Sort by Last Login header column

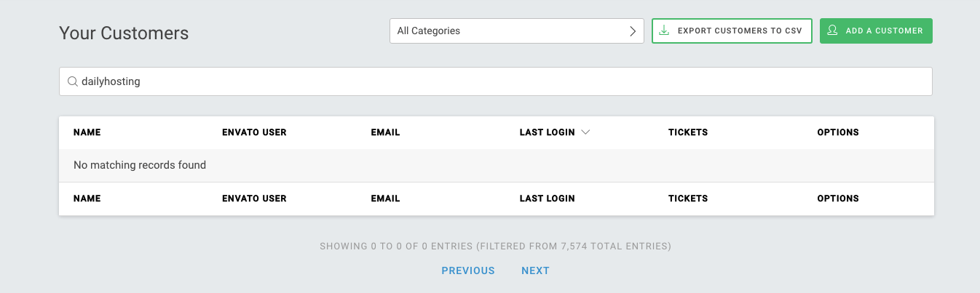(548, 132)
